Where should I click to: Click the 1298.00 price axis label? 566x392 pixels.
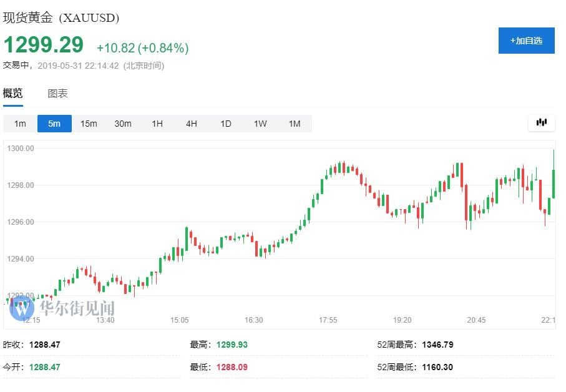[x=21, y=185]
